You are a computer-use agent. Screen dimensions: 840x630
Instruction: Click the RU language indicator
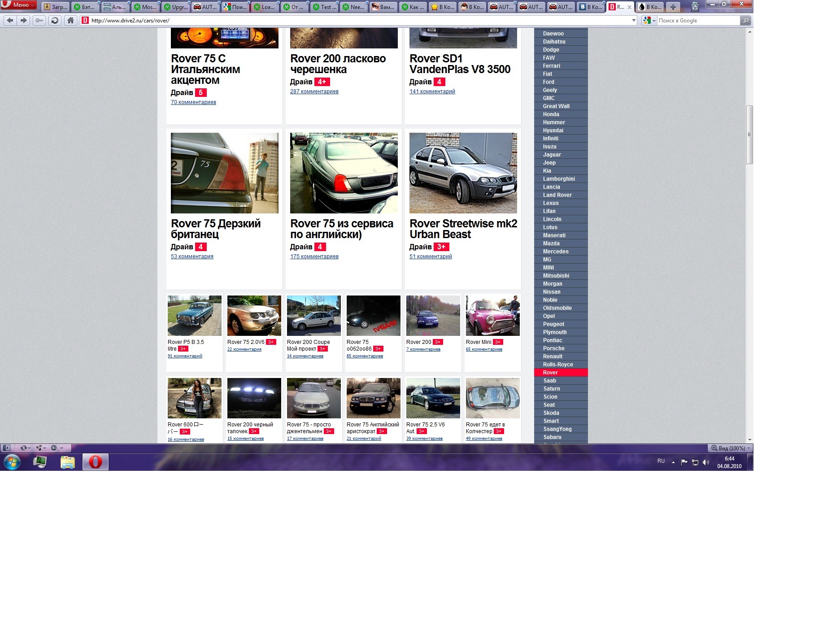point(661,461)
